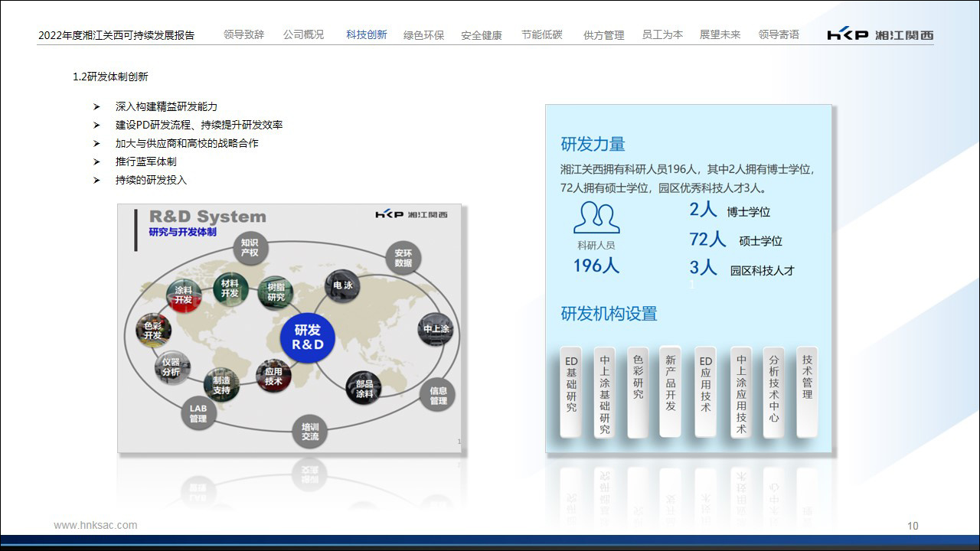
Task: Select the 安环数据 circle in the diagram
Action: pyautogui.click(x=403, y=258)
